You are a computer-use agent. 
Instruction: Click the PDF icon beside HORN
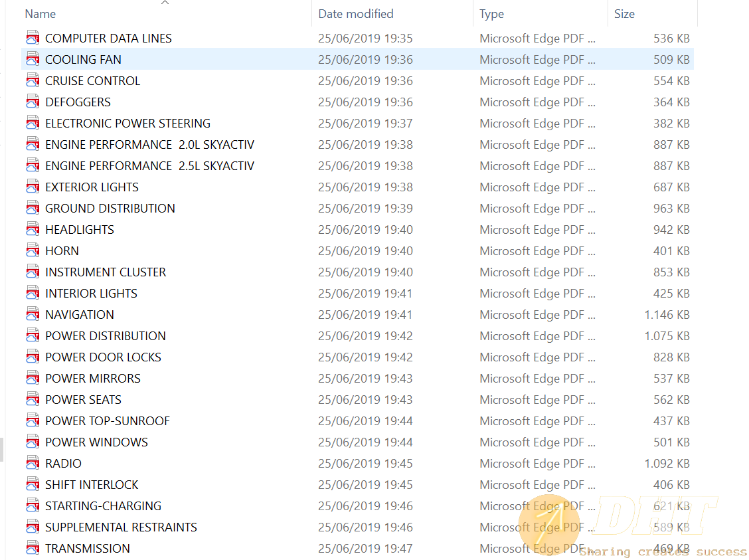click(33, 251)
